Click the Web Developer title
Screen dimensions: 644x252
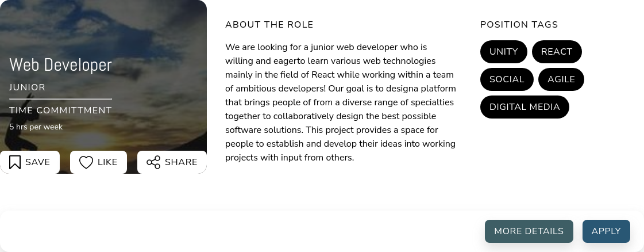pyautogui.click(x=60, y=65)
